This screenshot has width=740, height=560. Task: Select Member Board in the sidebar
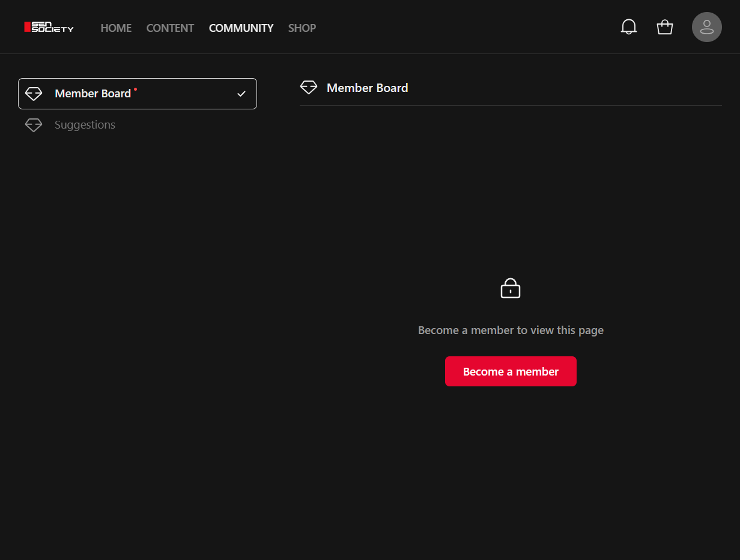[92, 94]
